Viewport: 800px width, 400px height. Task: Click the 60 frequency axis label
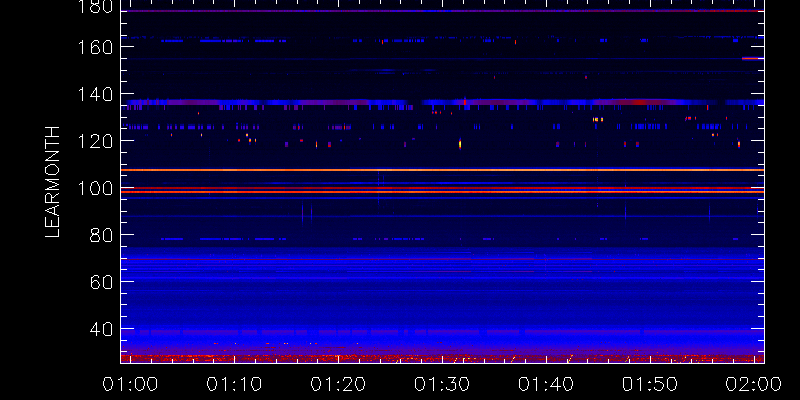pyautogui.click(x=101, y=282)
